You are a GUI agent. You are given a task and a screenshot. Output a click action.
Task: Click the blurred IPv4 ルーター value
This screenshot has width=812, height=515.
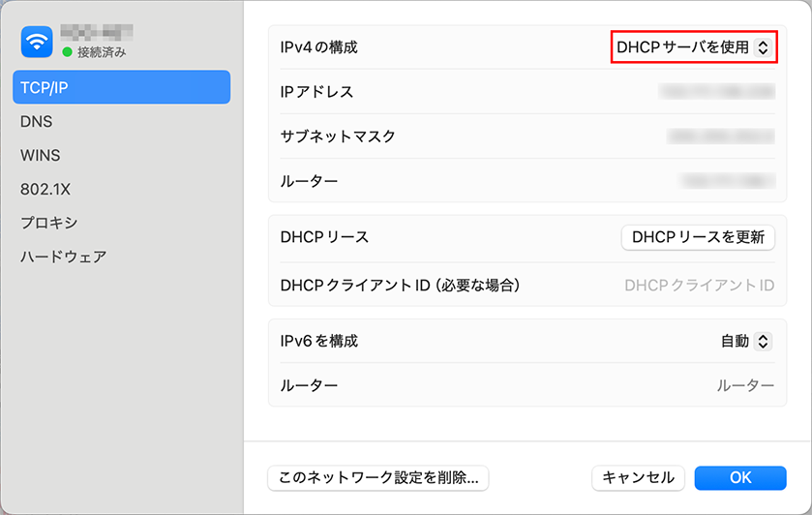pyautogui.click(x=728, y=181)
